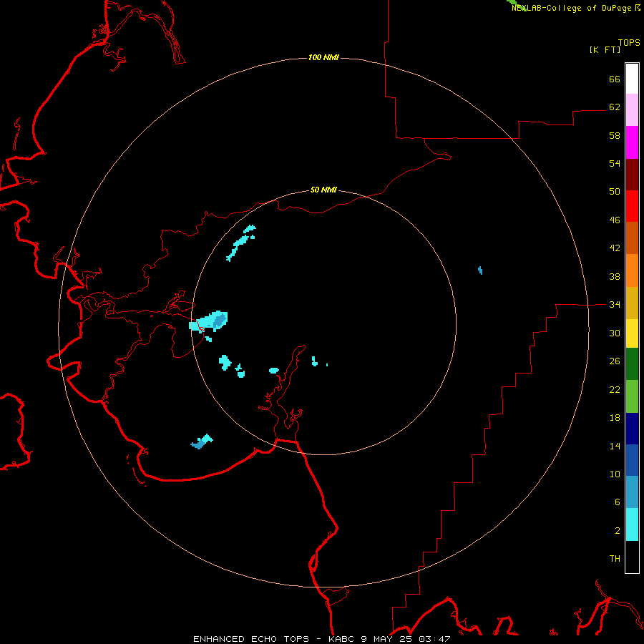Click the "62" legend value
This screenshot has width=644, height=644.
coord(615,107)
